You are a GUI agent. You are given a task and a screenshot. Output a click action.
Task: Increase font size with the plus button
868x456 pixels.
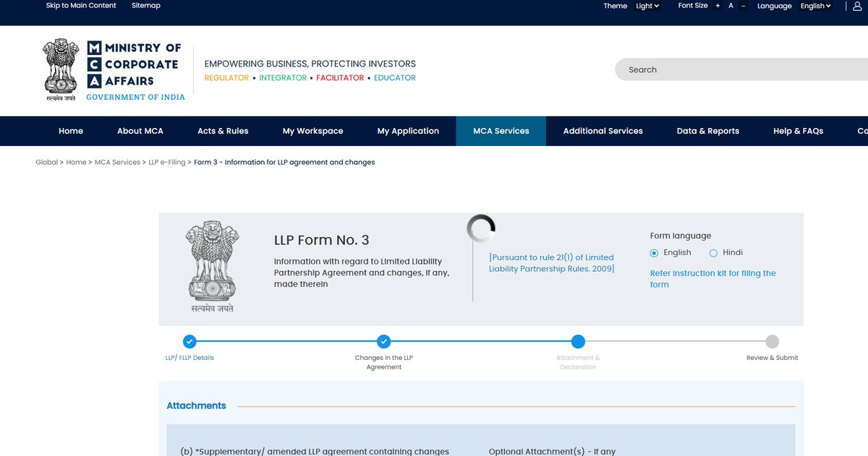click(718, 6)
